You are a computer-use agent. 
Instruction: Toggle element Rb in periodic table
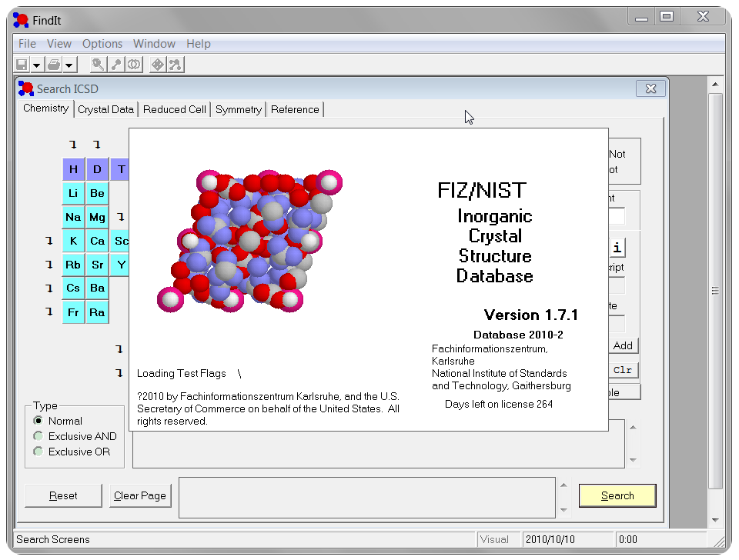(74, 265)
